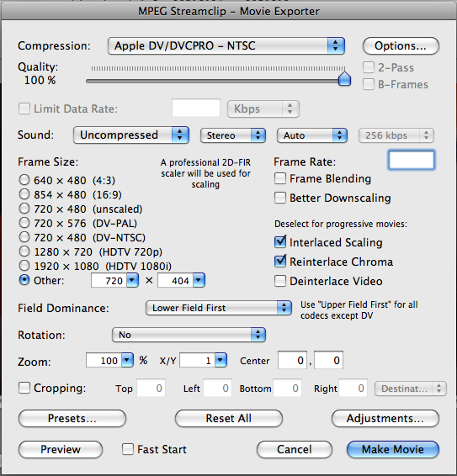Screen dimensions: 457x476
Task: Toggle Limit Data Rate checkbox
Action: [24, 108]
